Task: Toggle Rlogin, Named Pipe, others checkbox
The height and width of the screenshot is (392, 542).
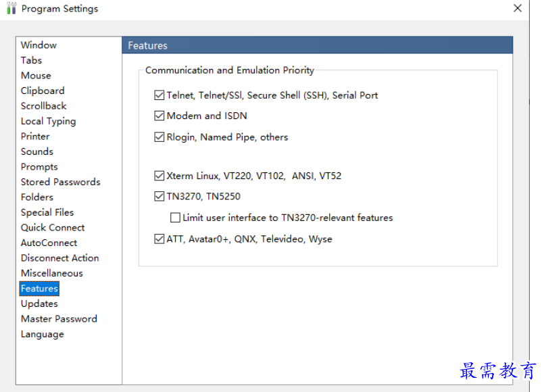Action: (159, 137)
